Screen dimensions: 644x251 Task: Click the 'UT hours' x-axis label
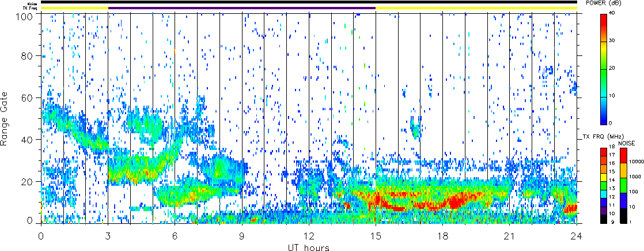309,246
